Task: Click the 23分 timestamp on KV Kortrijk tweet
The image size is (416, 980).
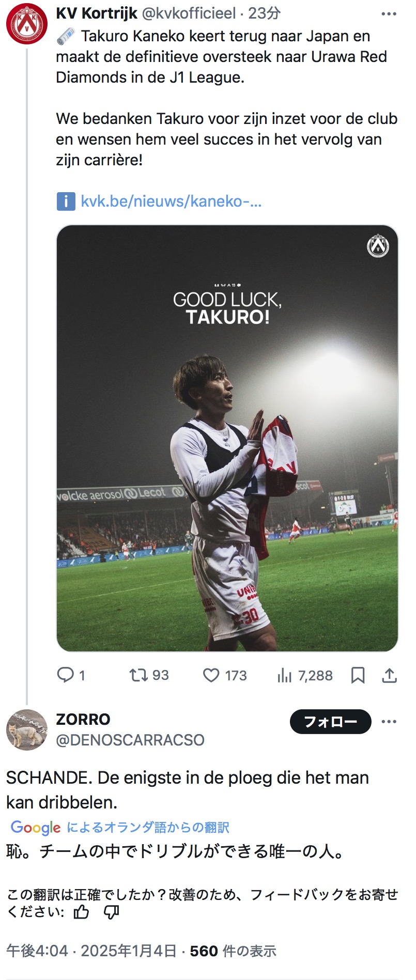Action: click(264, 13)
